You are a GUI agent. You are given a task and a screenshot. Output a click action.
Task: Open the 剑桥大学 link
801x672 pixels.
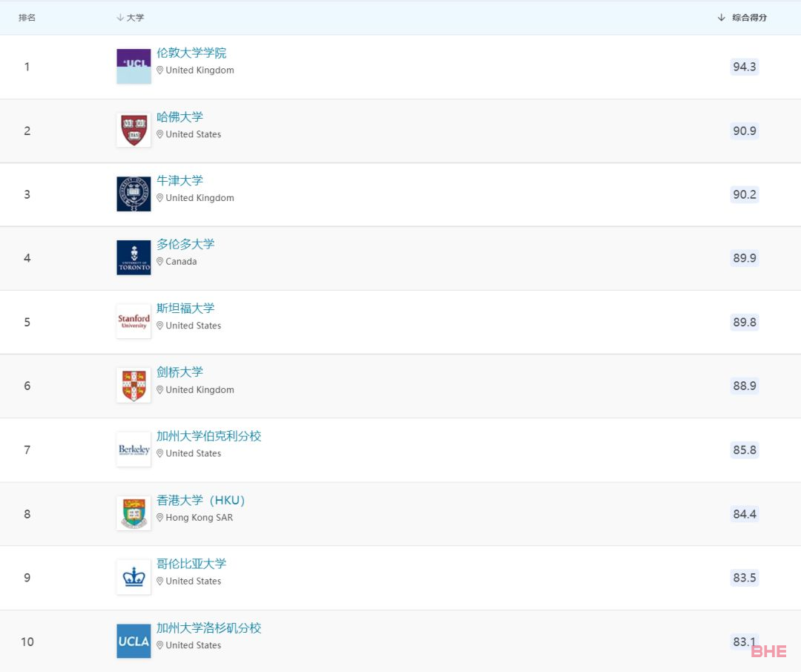click(179, 372)
